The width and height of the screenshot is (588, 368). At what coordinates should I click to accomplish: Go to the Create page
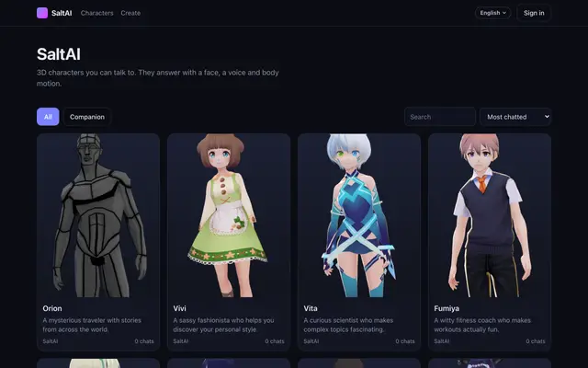click(x=130, y=13)
